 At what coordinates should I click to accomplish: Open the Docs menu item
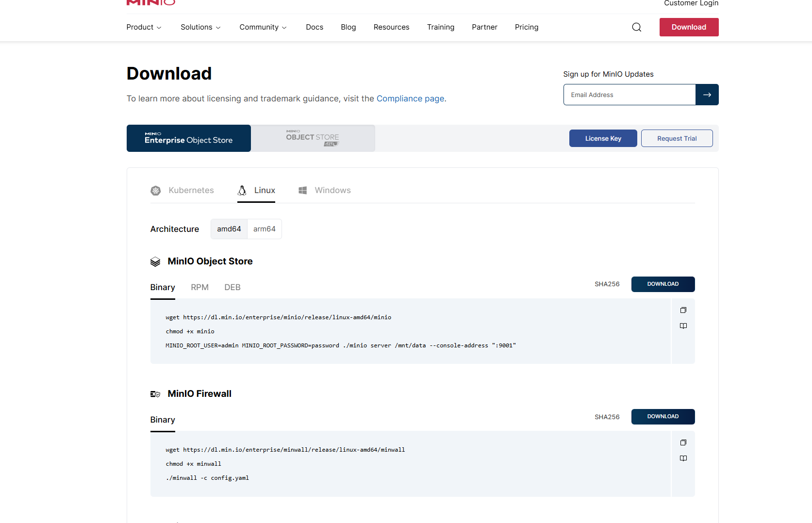click(315, 27)
